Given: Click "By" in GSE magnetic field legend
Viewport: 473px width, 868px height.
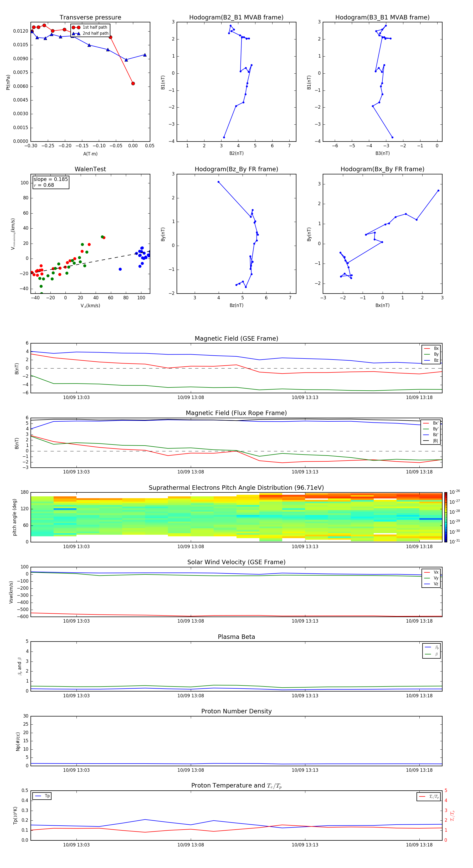Looking at the screenshot, I should click(436, 354).
